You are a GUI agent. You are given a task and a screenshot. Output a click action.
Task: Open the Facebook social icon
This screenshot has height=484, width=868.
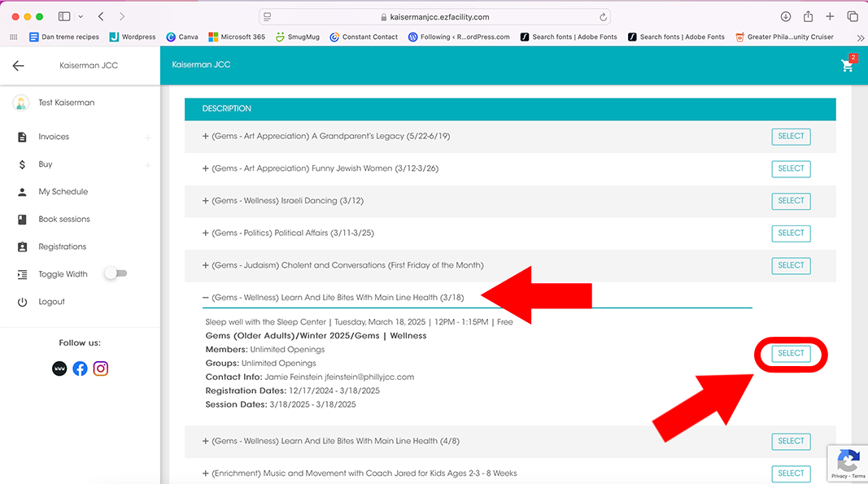pyautogui.click(x=80, y=368)
